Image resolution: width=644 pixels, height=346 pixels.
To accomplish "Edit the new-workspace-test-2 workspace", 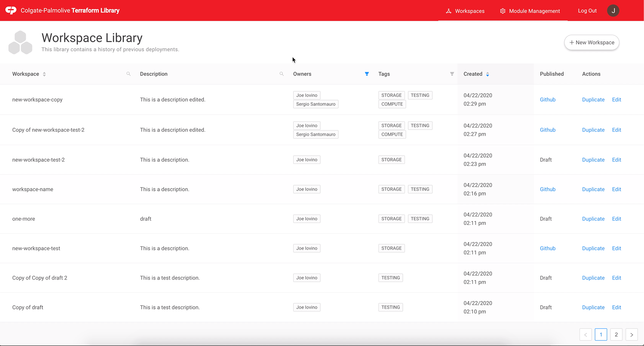I will click(x=616, y=160).
